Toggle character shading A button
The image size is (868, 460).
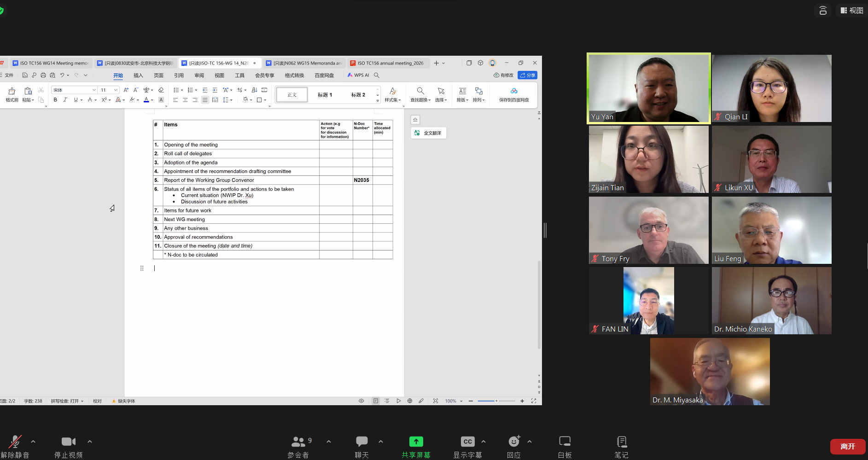(161, 99)
